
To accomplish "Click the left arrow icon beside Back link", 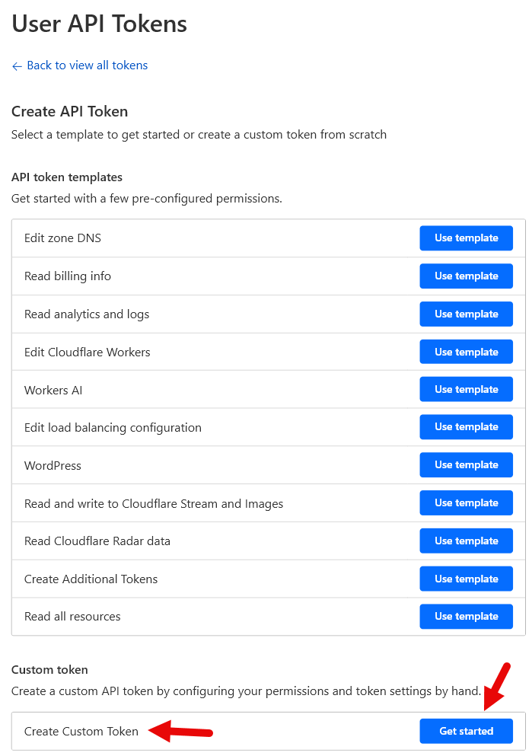I will (17, 66).
